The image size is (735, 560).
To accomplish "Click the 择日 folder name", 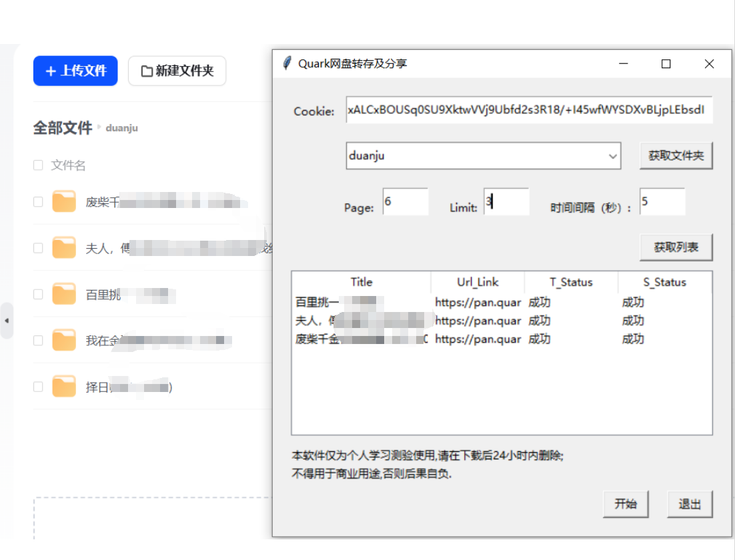I will click(x=129, y=387).
